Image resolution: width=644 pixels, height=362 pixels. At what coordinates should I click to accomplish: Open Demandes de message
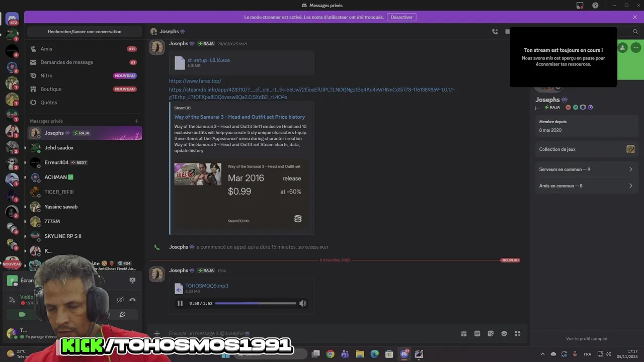click(85, 62)
